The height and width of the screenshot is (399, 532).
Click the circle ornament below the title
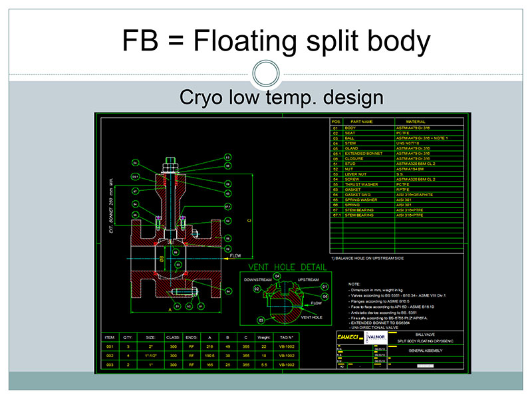(266, 73)
